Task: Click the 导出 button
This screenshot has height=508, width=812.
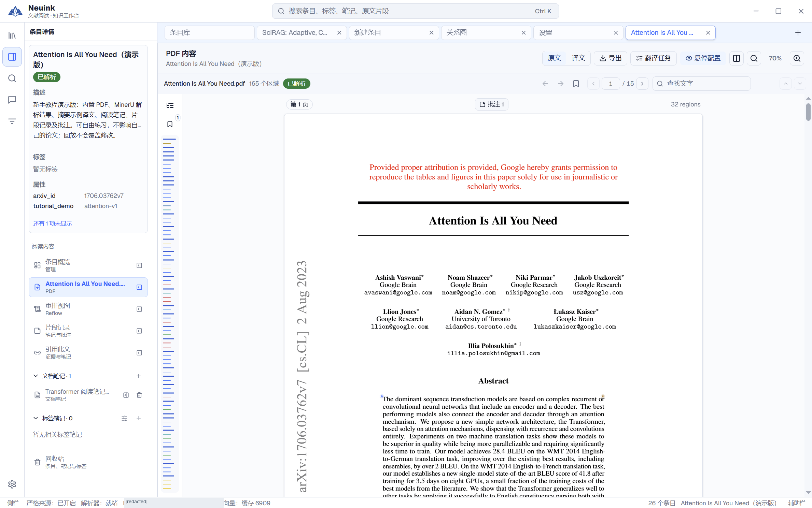Action: pyautogui.click(x=611, y=58)
